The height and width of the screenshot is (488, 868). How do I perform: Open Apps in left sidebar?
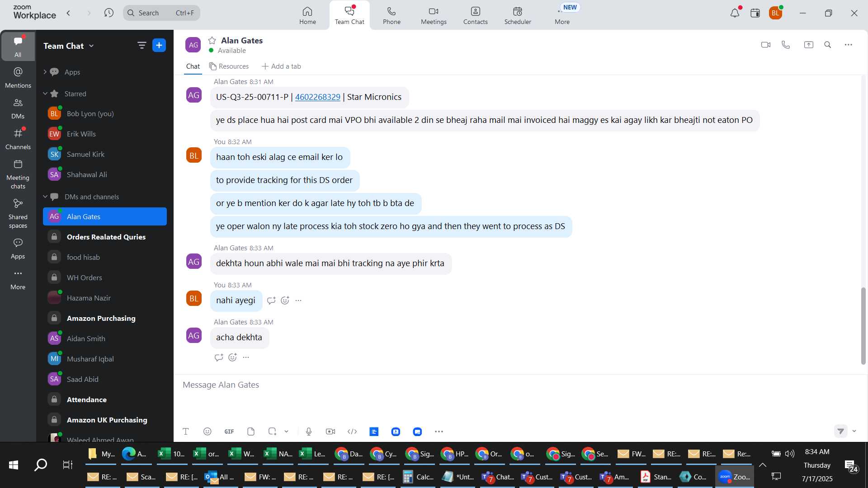(18, 249)
